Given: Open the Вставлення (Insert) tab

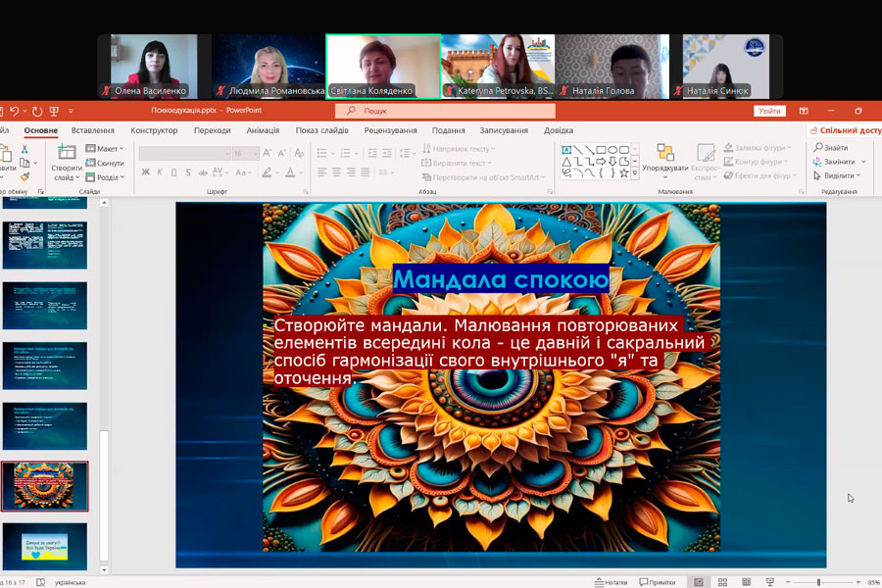Looking at the screenshot, I should click(92, 130).
